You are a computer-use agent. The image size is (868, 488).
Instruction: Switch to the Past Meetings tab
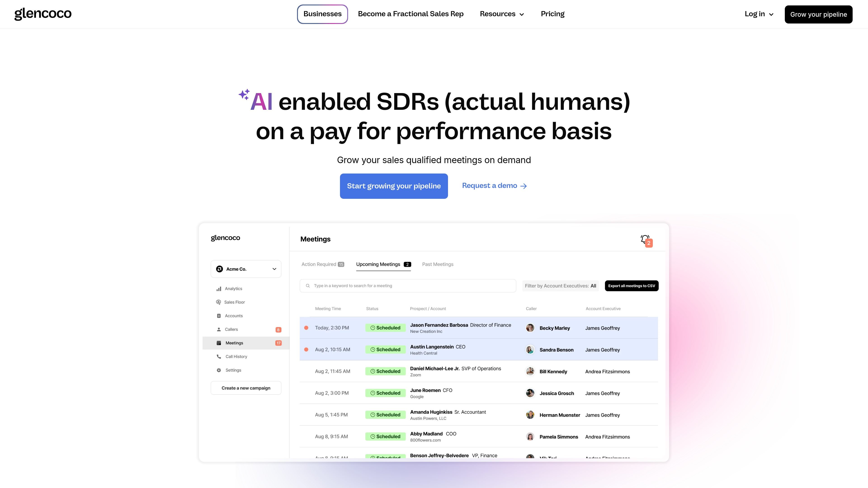pos(438,264)
